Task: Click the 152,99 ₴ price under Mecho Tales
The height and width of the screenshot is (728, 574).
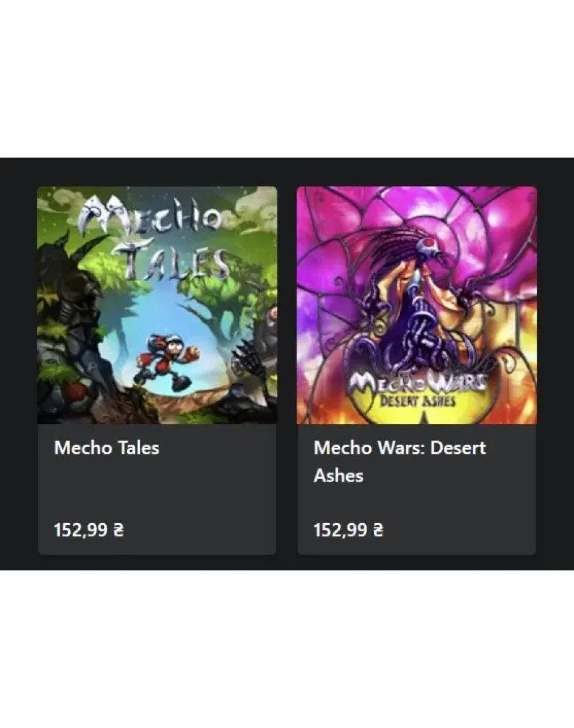Action: point(89,529)
